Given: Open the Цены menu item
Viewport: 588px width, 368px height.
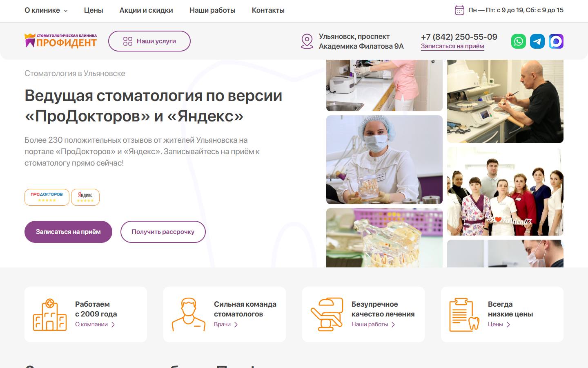Looking at the screenshot, I should click(94, 10).
